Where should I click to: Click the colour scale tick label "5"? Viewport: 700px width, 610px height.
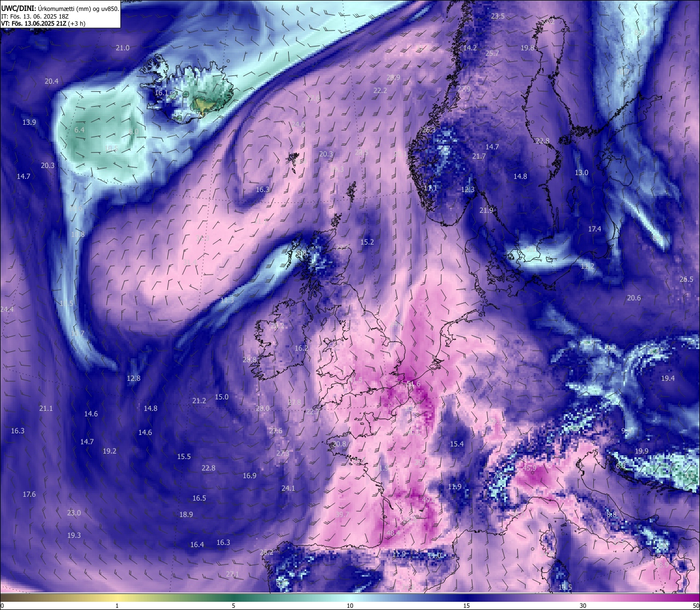tap(234, 606)
